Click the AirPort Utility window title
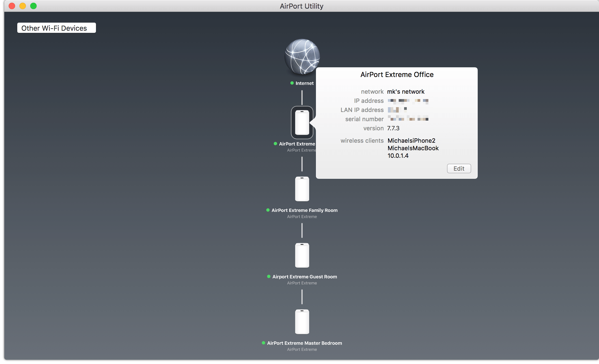Image resolution: width=599 pixels, height=364 pixels. (x=301, y=6)
